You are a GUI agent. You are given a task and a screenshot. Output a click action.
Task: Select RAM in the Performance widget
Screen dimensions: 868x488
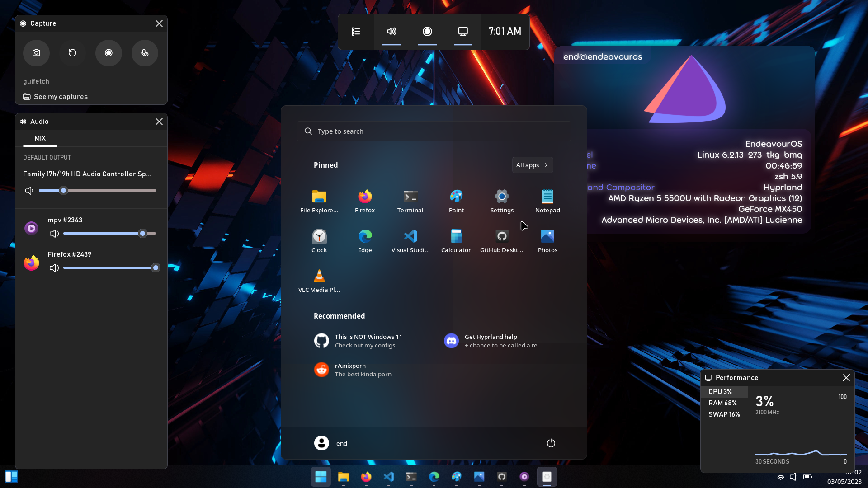722,403
